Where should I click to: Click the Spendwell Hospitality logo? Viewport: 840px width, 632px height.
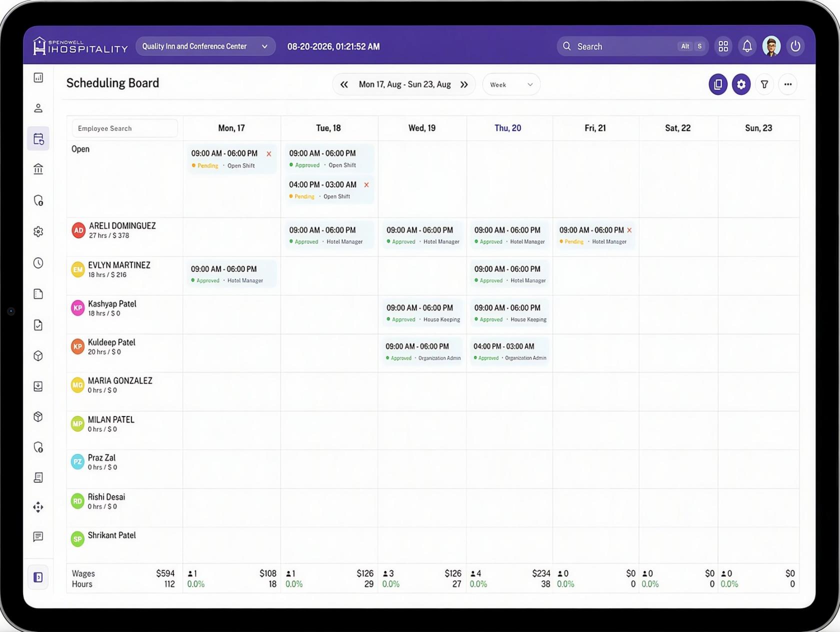point(80,46)
